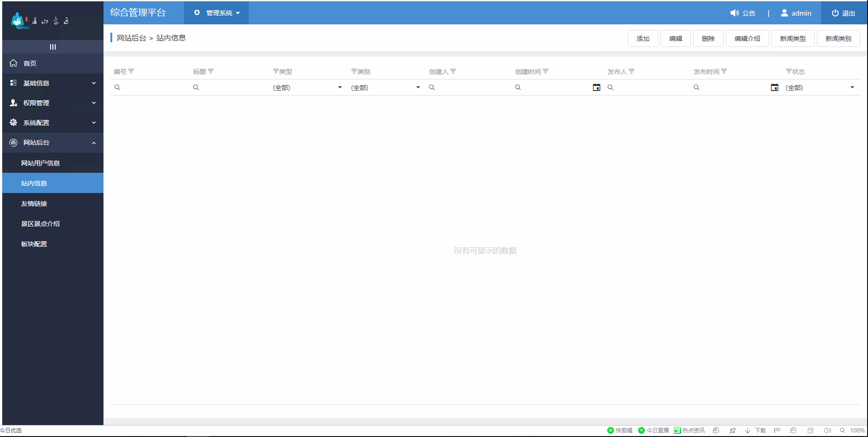Click the 退出 power logout icon
Screen dimensions: 868x437
point(835,13)
